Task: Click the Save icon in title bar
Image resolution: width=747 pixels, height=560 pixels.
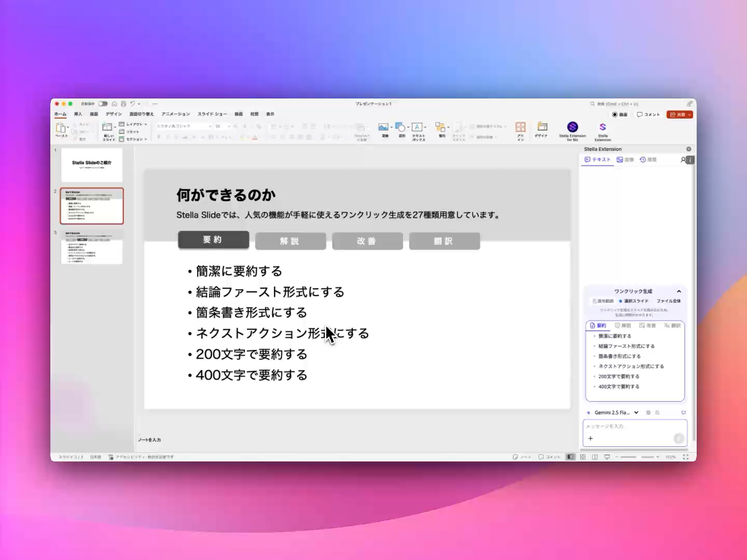Action: 123,104
